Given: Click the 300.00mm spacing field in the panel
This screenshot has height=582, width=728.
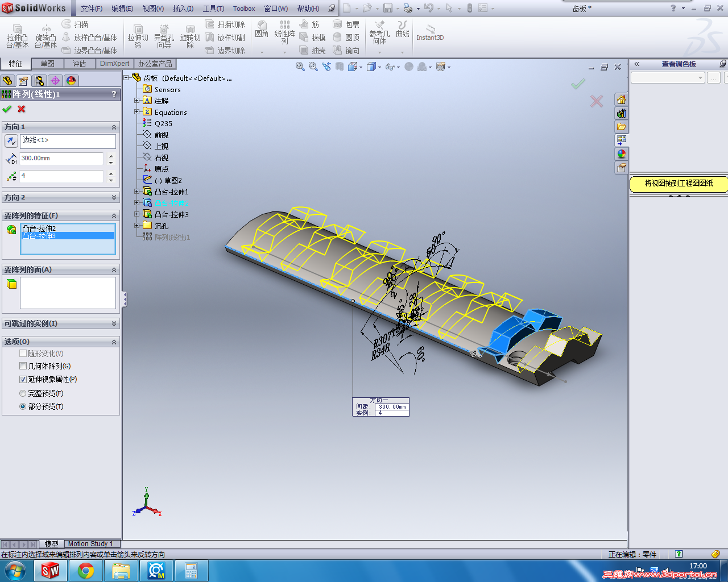Looking at the screenshot, I should 62,159.
